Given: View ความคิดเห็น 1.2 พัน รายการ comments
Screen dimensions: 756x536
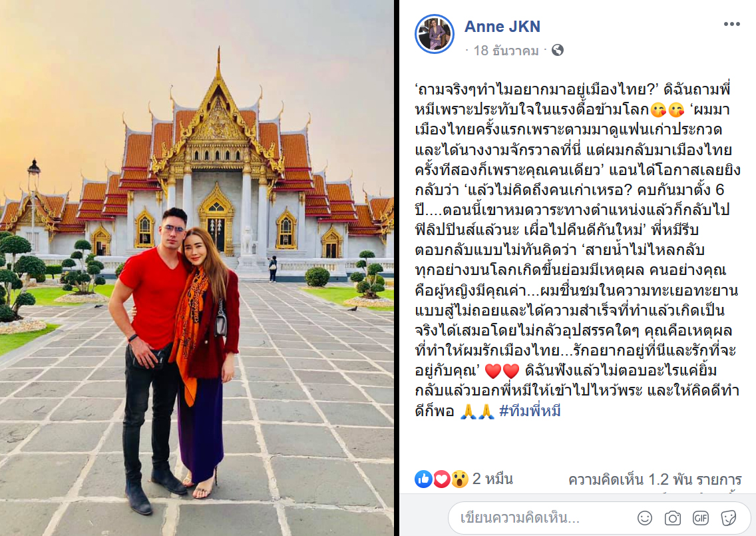Looking at the screenshot, I should pyautogui.click(x=655, y=479).
